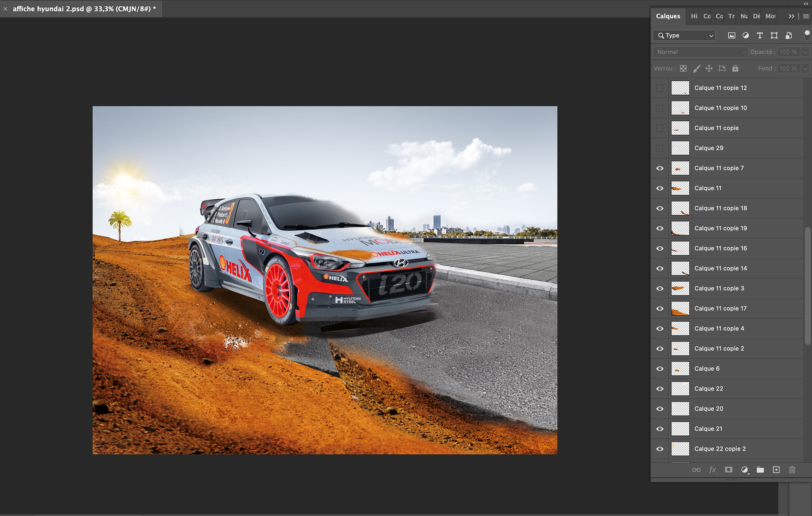
Task: Click the lock all padlock icon
Action: [735, 68]
